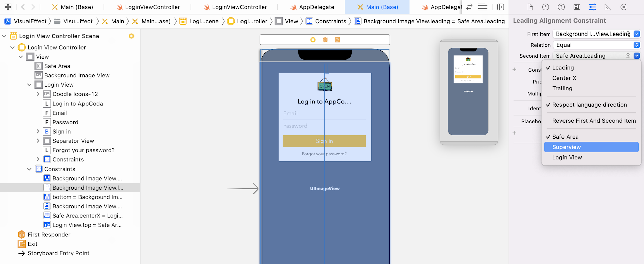This screenshot has width=644, height=264.
Task: Click the Add Editor on Right icon
Action: [500, 7]
